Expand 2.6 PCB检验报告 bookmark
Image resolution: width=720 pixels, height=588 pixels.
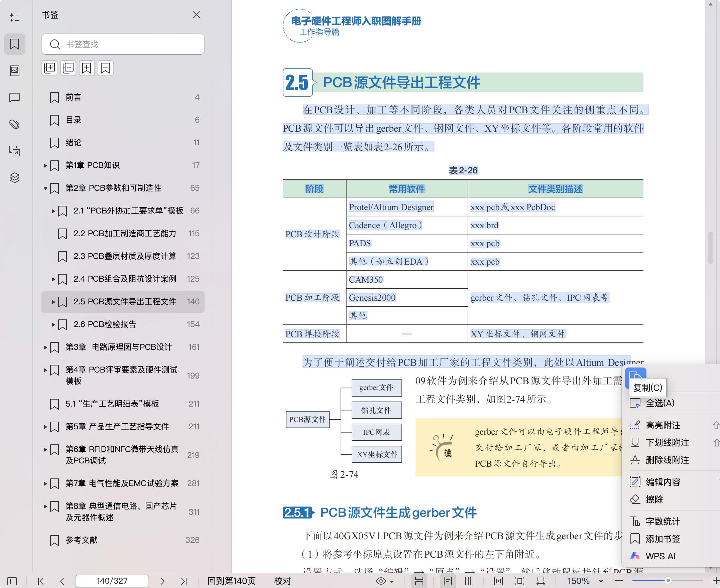tap(53, 324)
